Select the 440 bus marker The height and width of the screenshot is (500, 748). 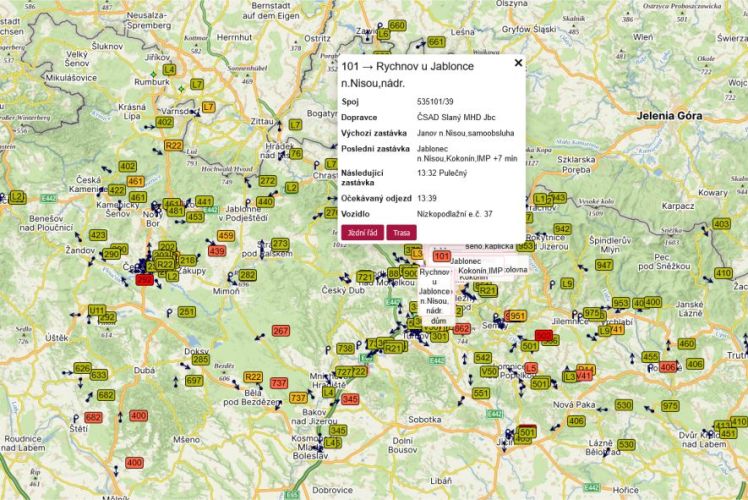(265, 201)
